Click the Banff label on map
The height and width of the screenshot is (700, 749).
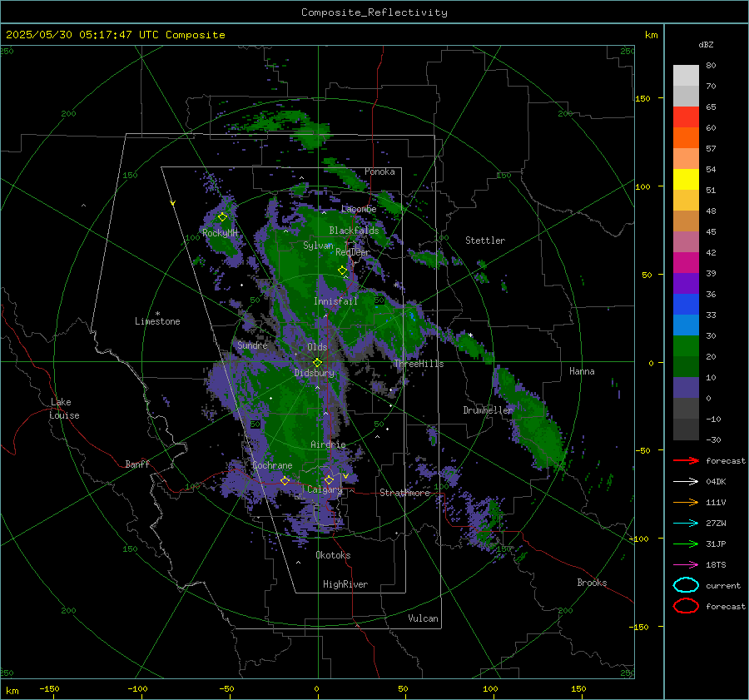137,464
